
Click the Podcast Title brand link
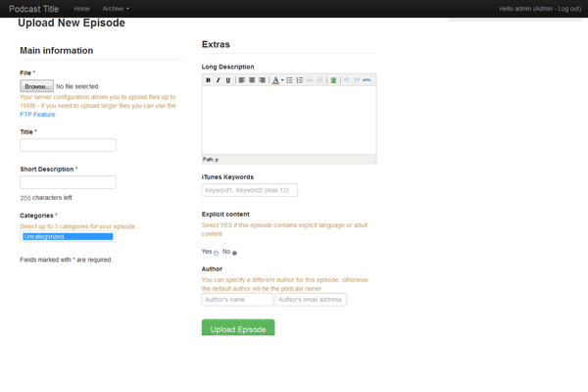34,9
